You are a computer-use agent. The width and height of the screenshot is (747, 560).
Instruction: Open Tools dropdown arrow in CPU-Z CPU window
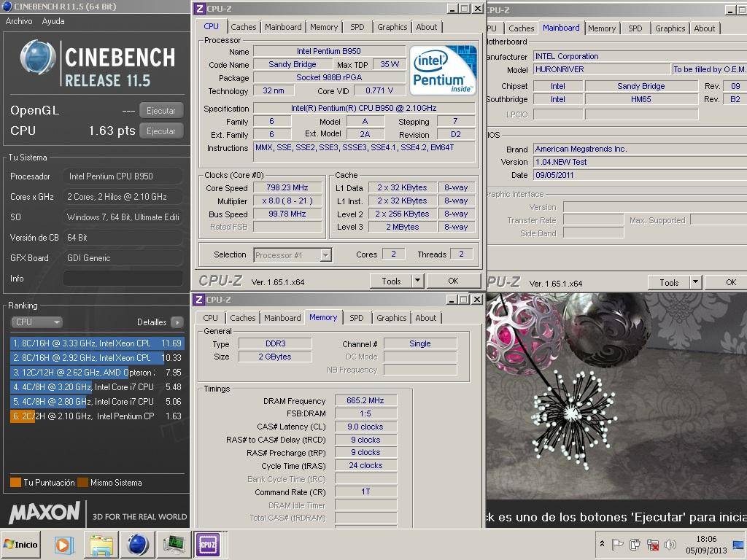417,281
